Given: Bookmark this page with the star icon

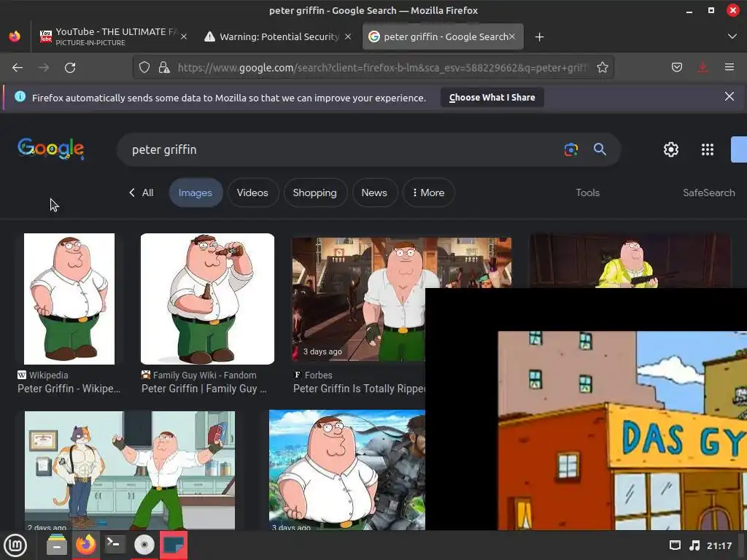Looking at the screenshot, I should 603,68.
